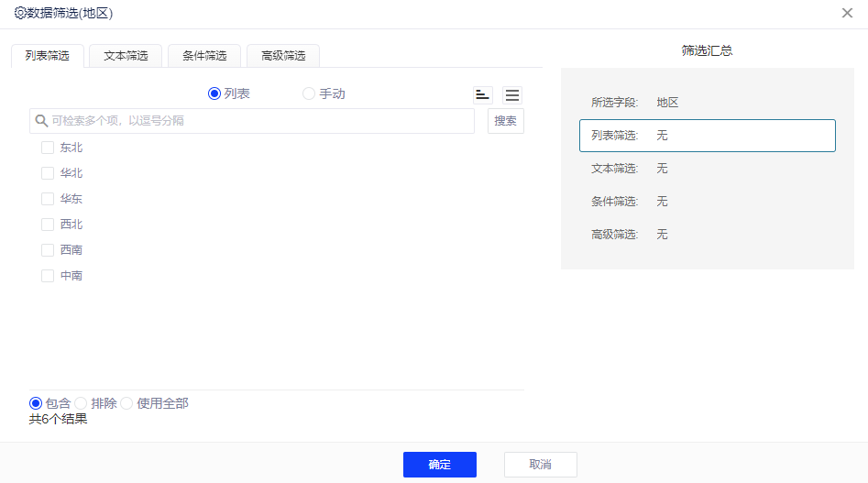Close the 数据筛选 dialog with X
Image resolution: width=868 pixels, height=483 pixels.
point(847,13)
